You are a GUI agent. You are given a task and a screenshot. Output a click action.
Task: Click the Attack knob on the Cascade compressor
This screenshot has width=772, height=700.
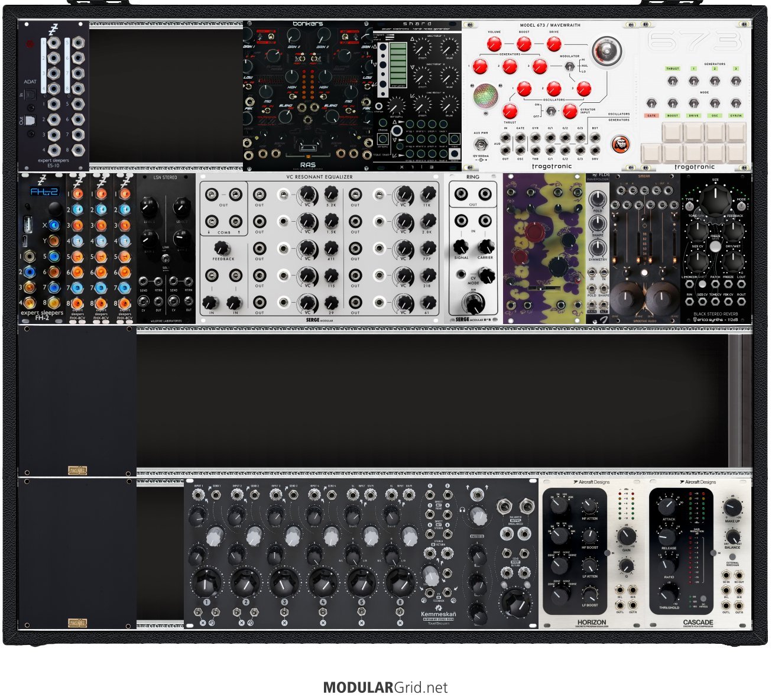(668, 506)
